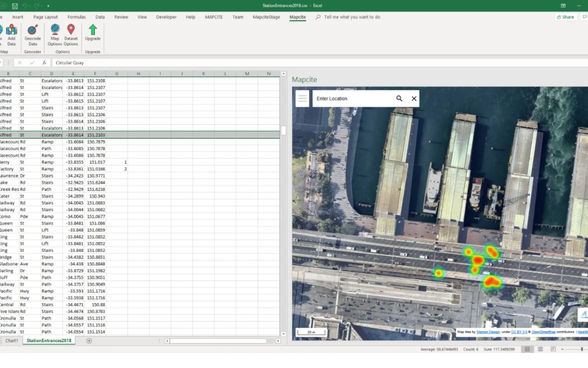The width and height of the screenshot is (588, 368).
Task: Open the Mapcite hamburger menu
Action: pyautogui.click(x=302, y=99)
